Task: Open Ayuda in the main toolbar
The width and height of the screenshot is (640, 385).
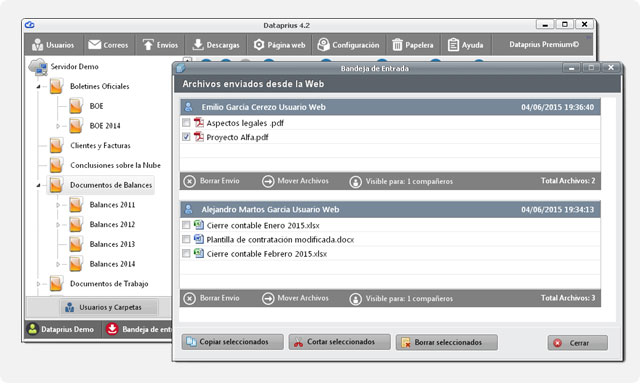Action: [x=465, y=45]
